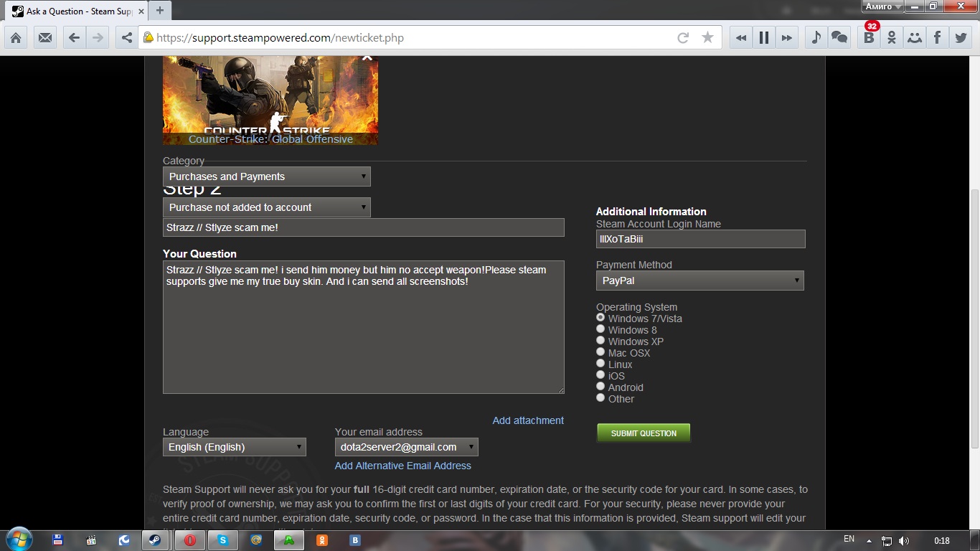Click the taskbar clock showing 0:18

pyautogui.click(x=942, y=541)
